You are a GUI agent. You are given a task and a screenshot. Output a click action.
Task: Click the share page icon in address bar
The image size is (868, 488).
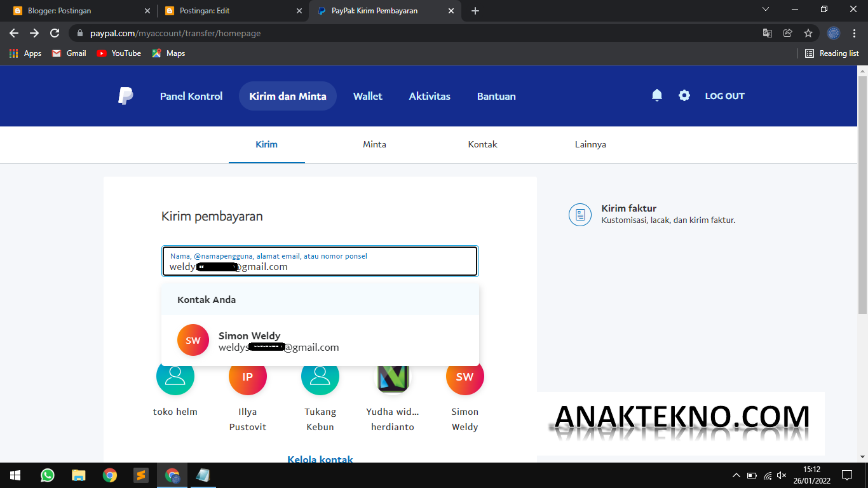788,33
